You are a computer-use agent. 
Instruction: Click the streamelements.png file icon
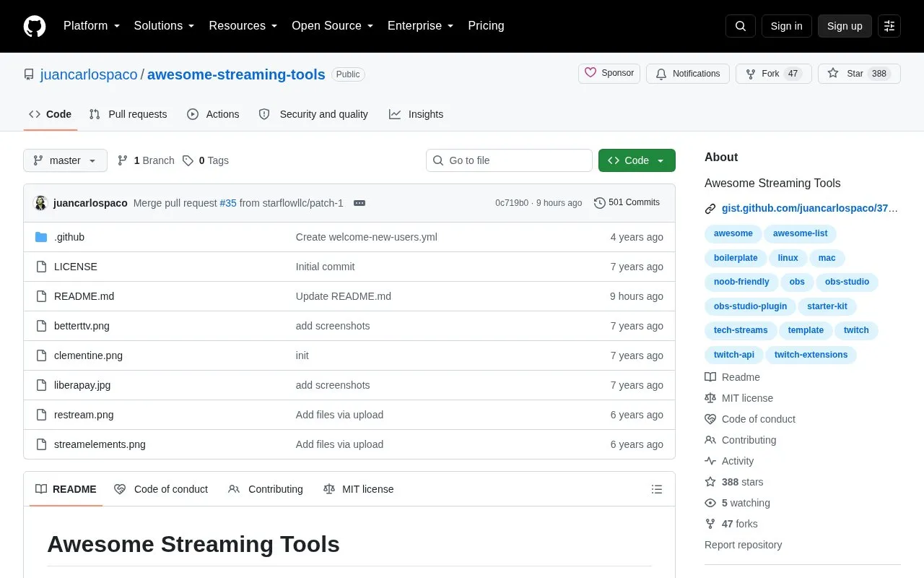tap(41, 444)
